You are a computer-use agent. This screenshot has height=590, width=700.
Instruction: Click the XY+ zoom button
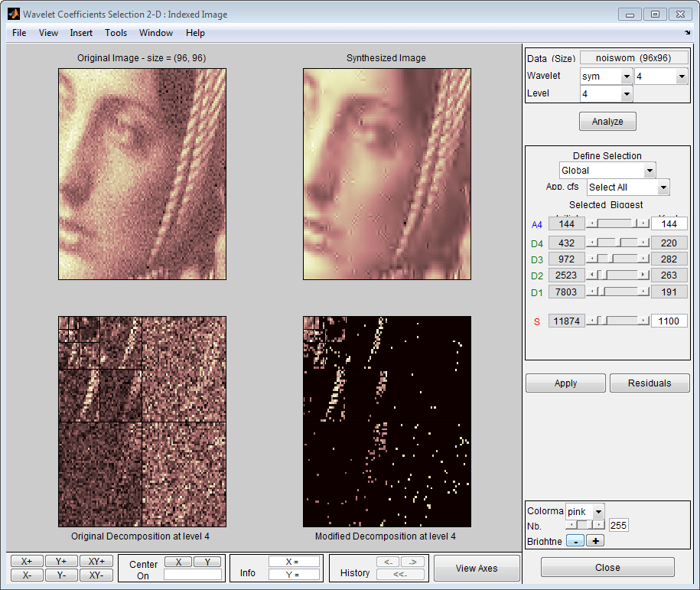(96, 561)
